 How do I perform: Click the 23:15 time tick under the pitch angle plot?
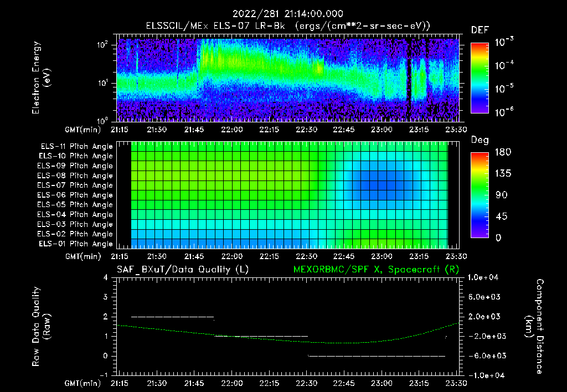coord(419,257)
